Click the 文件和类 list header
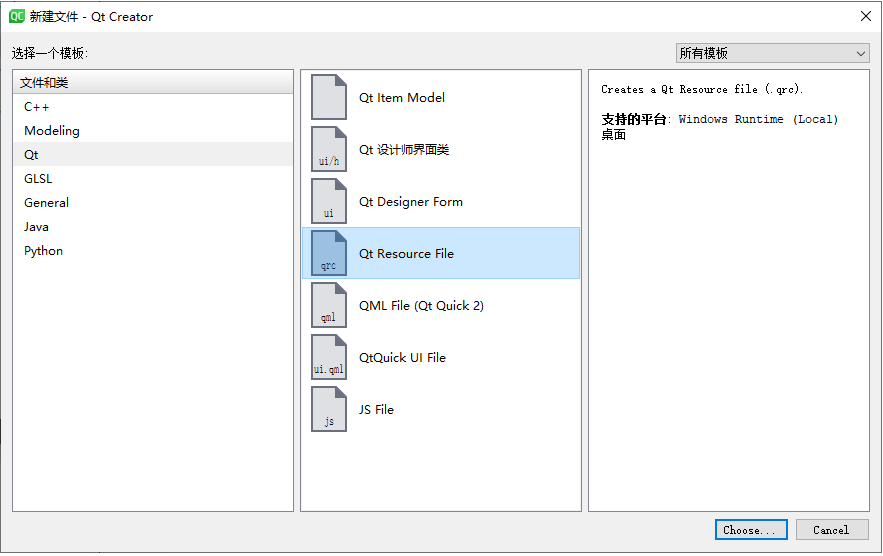Screen dimensions: 883x556 click(x=153, y=82)
